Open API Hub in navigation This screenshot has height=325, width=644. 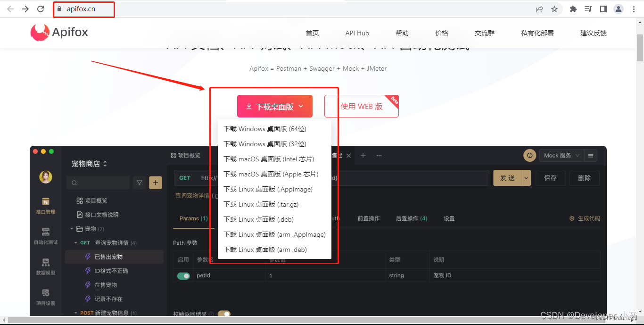[x=357, y=33]
